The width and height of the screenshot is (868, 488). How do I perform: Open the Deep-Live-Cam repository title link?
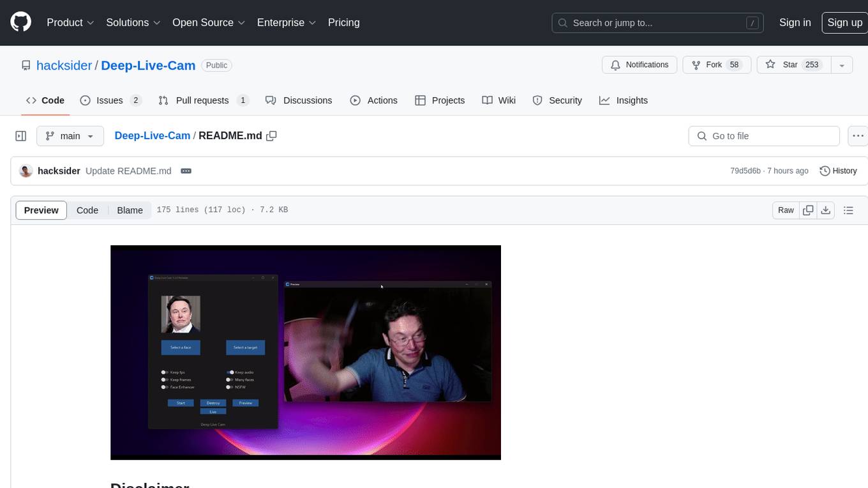coord(148,65)
